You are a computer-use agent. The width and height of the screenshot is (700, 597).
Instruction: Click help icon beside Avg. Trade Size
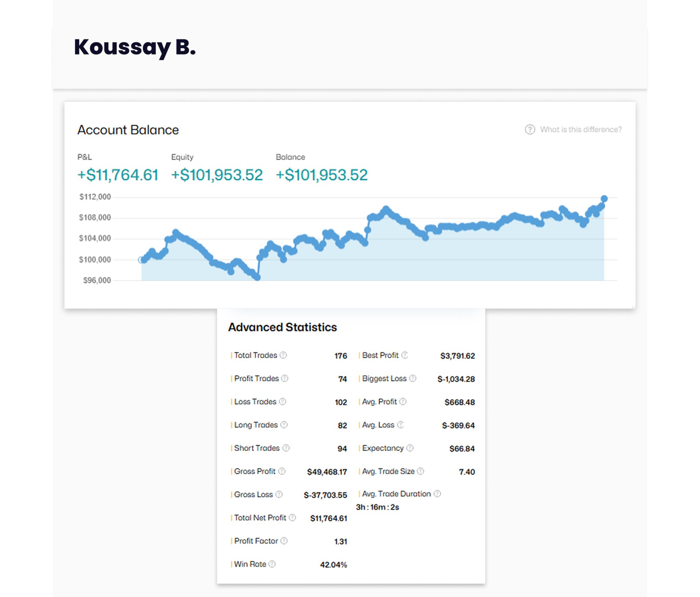click(421, 471)
